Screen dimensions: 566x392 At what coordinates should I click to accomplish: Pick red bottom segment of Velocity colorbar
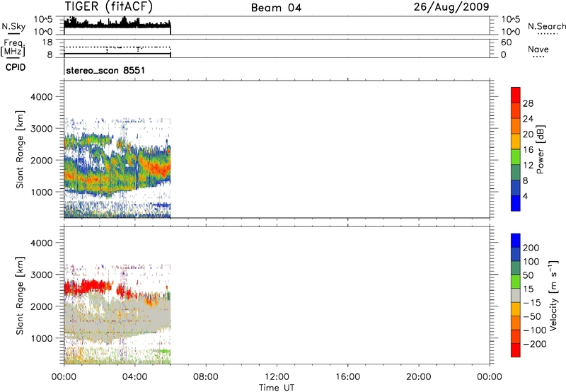click(516, 350)
